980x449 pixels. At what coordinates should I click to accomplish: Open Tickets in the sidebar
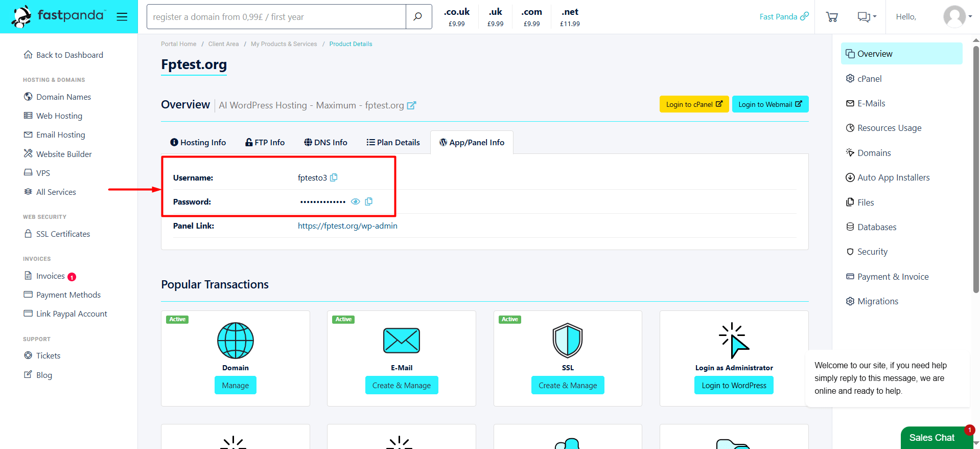click(42, 355)
